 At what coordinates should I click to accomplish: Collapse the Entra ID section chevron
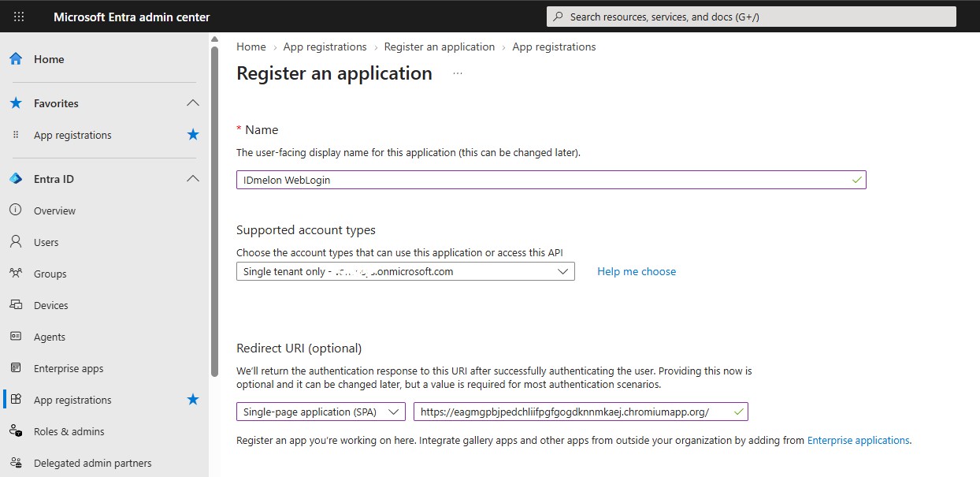[x=193, y=179]
